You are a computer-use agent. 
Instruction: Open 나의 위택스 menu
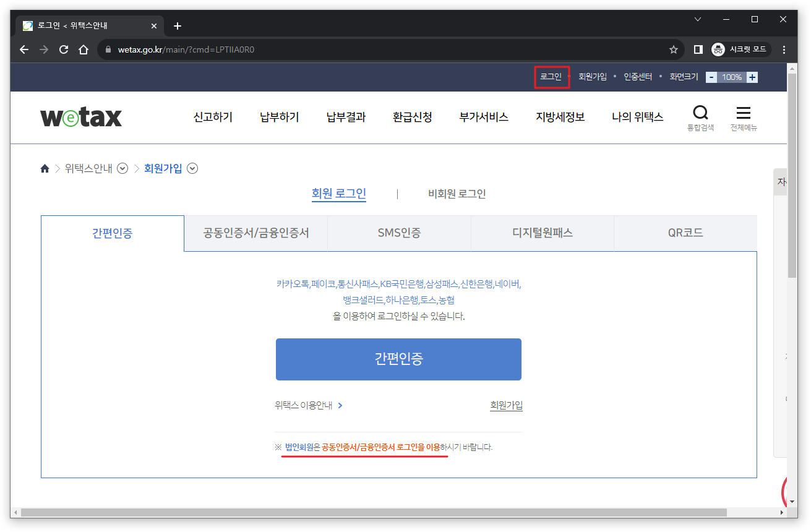click(638, 117)
